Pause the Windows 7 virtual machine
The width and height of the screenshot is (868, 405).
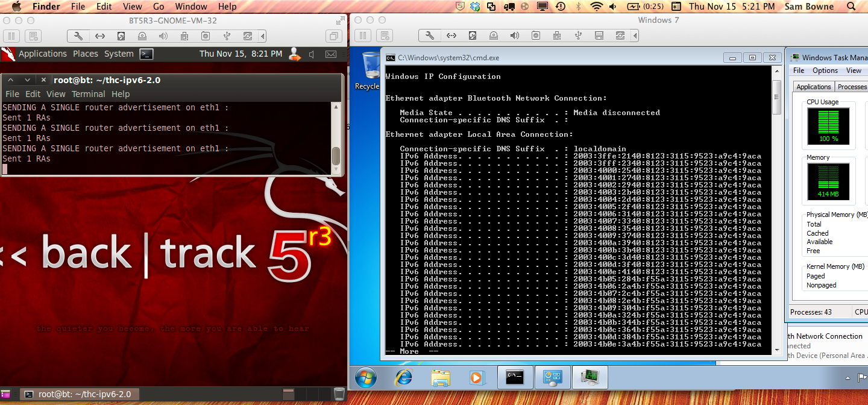click(x=363, y=36)
